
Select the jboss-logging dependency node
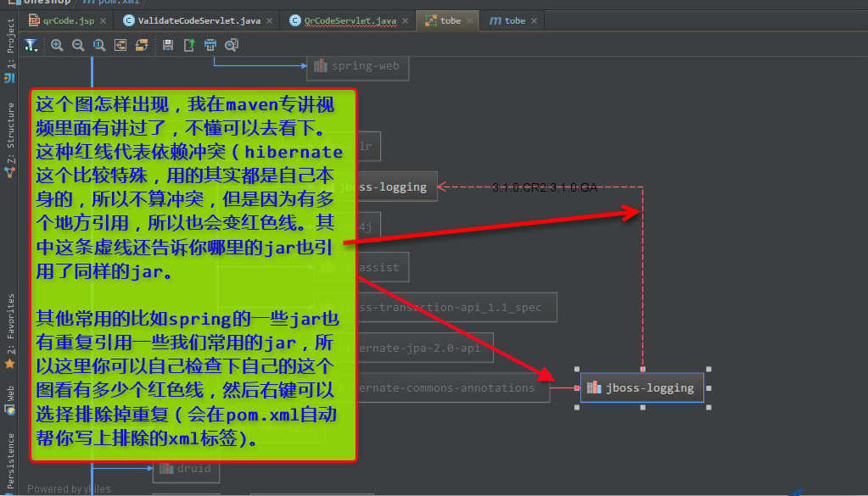point(641,387)
